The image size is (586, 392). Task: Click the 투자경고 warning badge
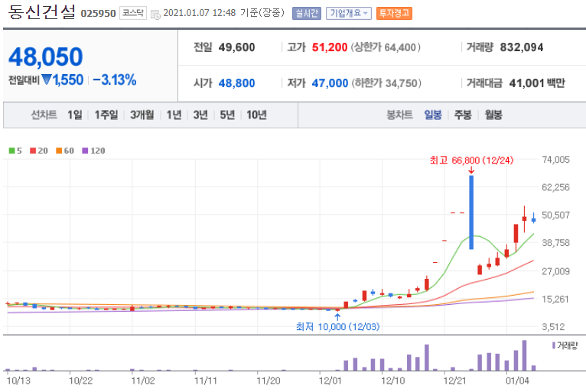pyautogui.click(x=394, y=14)
